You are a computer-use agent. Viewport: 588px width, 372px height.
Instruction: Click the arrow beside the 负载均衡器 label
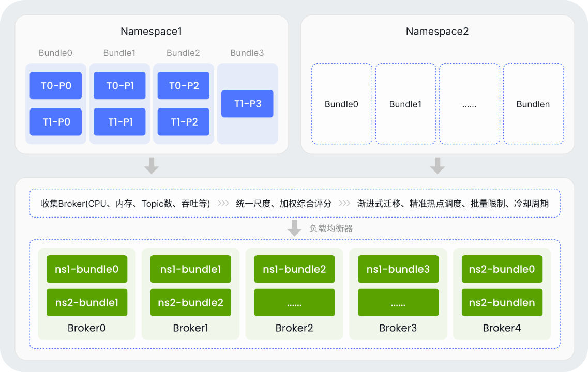(294, 228)
